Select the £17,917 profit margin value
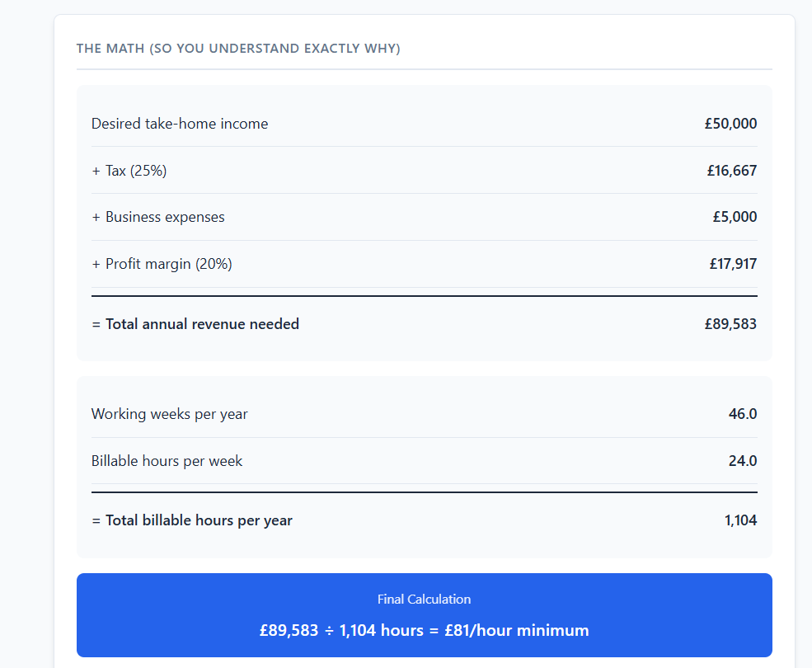 pos(732,264)
